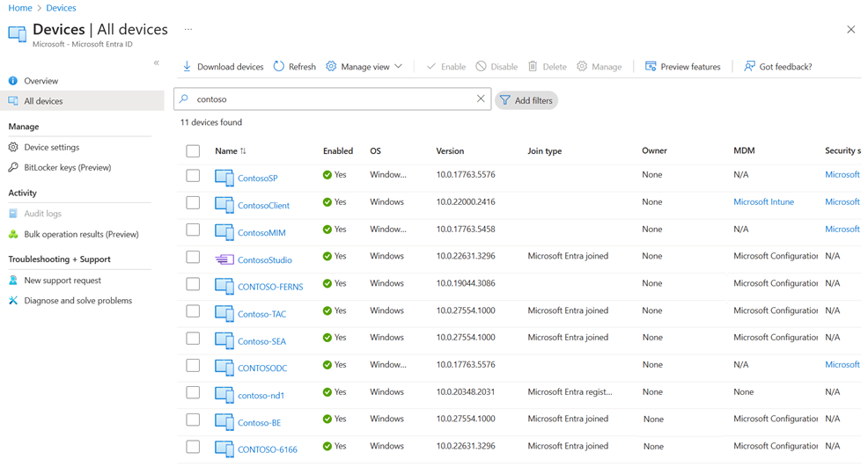Screen dimensions: 868x467
Task: Open Bulk operation results (Preview)
Action: point(81,235)
